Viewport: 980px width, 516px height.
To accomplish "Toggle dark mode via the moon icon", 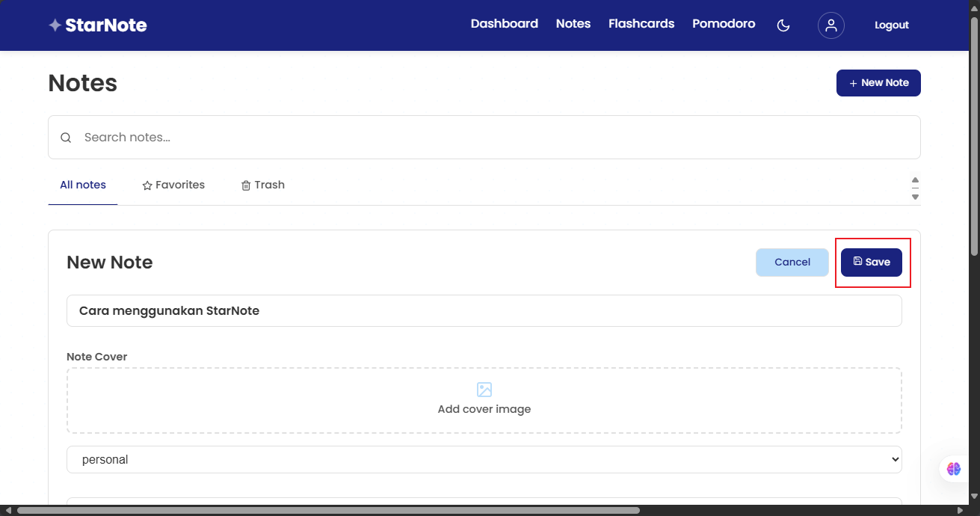I will 783,25.
